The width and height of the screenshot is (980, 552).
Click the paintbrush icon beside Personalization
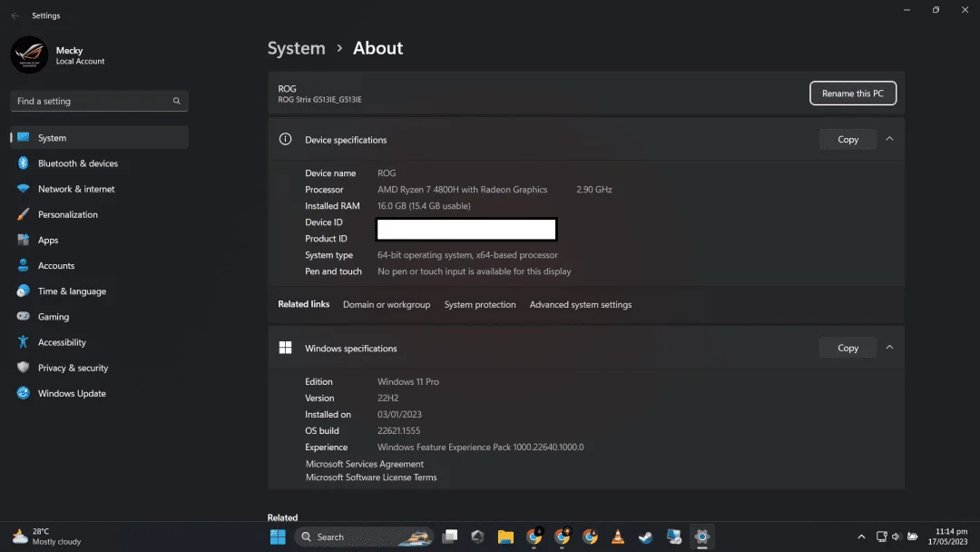[23, 214]
